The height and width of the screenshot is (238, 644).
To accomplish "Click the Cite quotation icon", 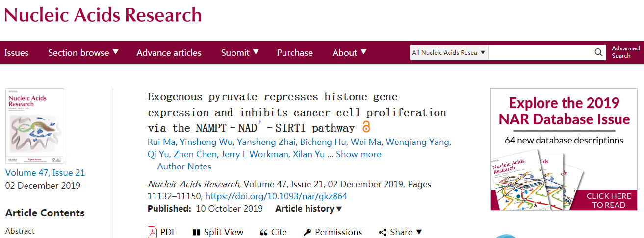I will [263, 232].
